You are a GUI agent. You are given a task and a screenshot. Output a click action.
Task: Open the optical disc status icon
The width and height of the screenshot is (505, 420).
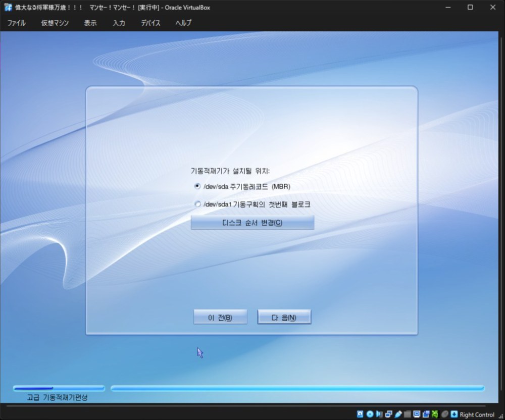tap(370, 414)
